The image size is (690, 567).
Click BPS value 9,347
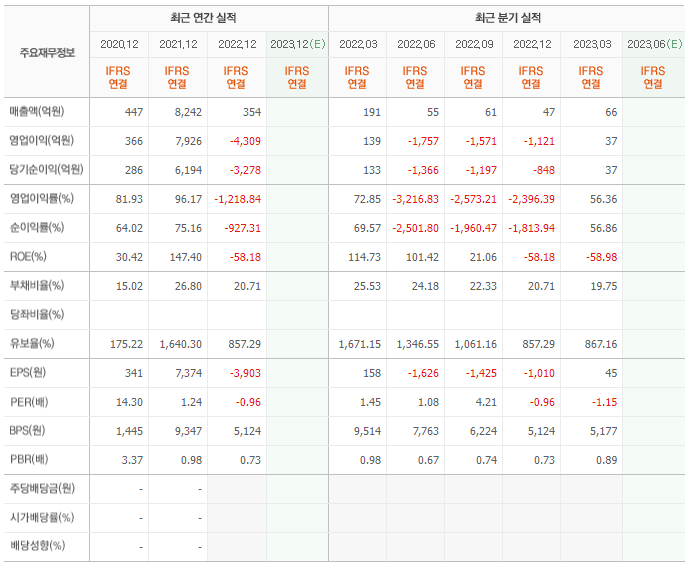coord(188,431)
